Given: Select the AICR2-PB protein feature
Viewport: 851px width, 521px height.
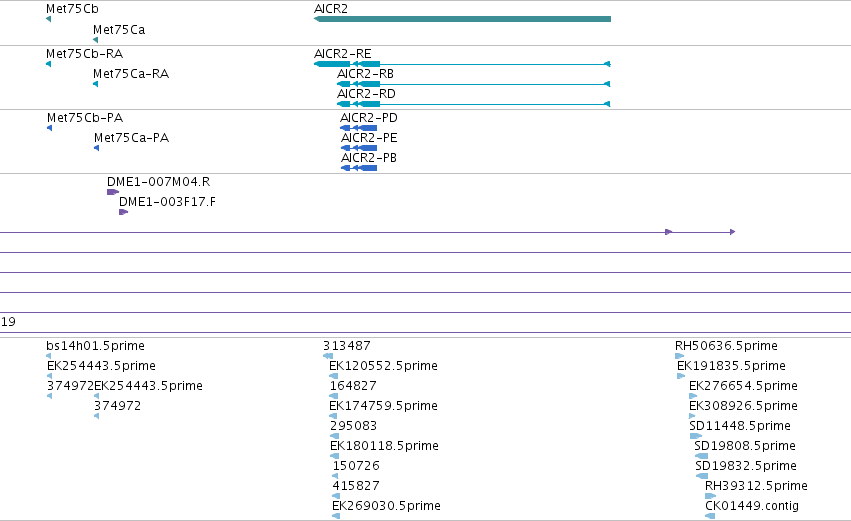Looking at the screenshot, I should [x=359, y=168].
